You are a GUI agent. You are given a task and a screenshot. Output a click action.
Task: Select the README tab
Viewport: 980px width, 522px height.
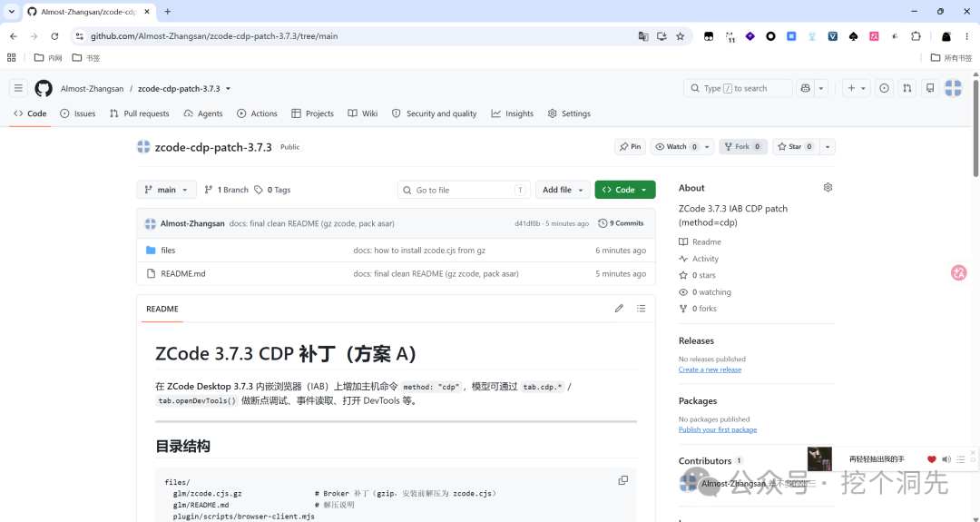click(x=162, y=309)
